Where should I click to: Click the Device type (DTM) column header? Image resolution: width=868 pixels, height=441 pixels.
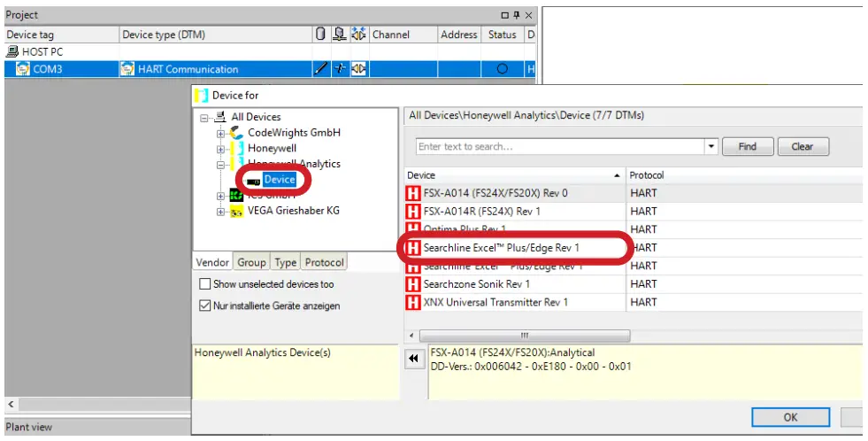(215, 35)
